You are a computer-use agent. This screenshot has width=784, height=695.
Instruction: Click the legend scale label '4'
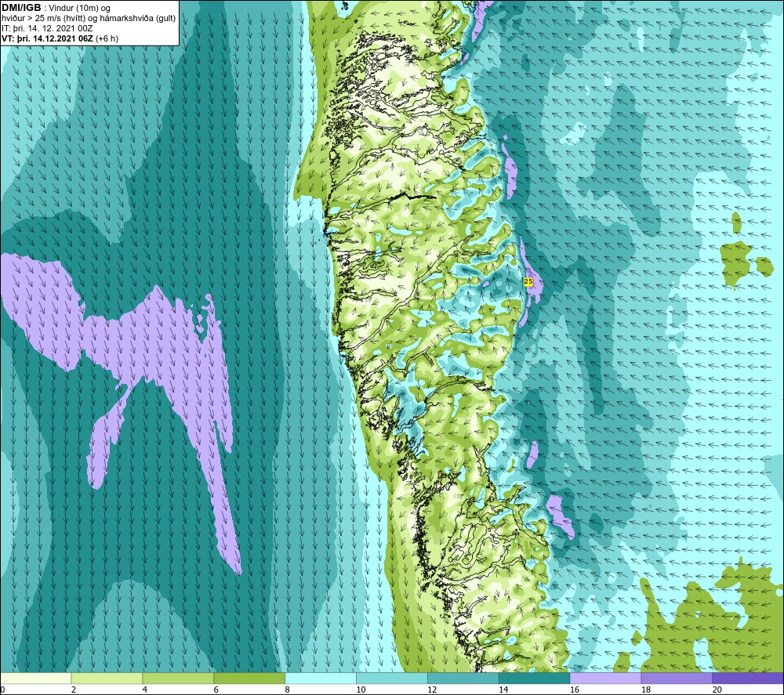coord(144,690)
